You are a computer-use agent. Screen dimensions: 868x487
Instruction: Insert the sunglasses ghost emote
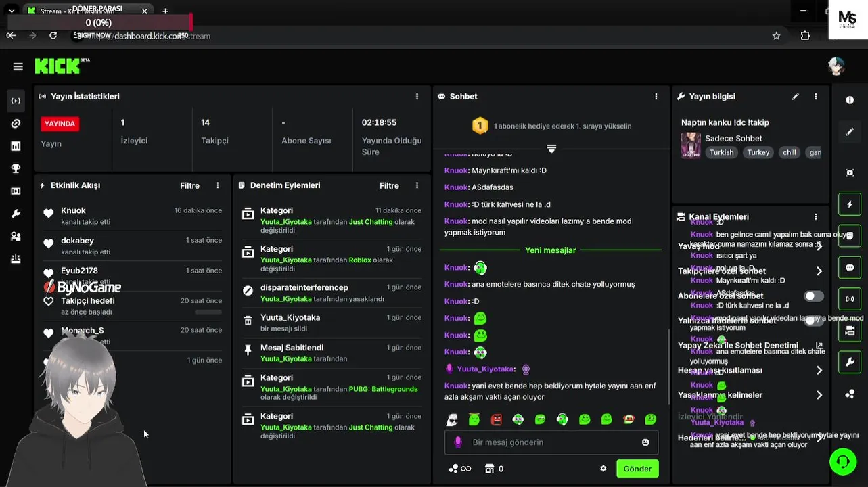(452, 420)
